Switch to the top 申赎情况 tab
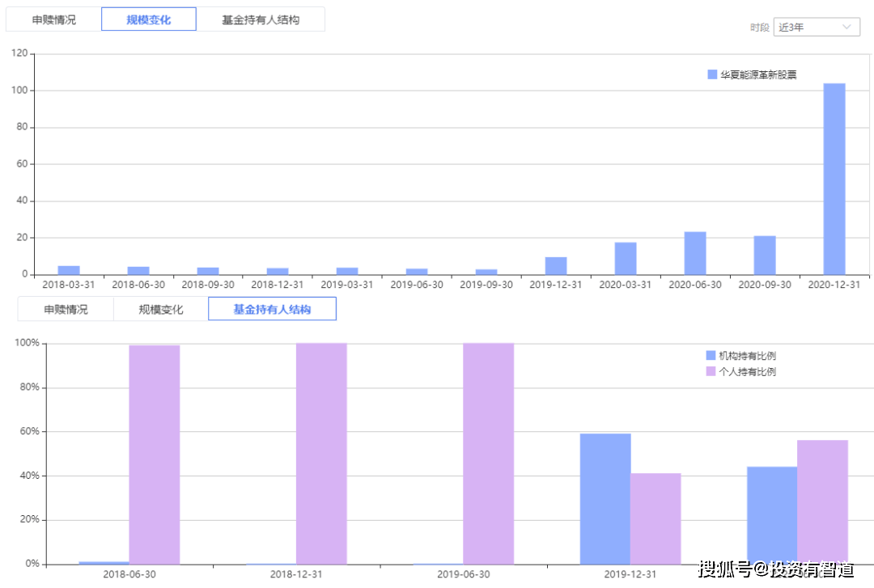This screenshot has height=588, width=874. click(53, 19)
